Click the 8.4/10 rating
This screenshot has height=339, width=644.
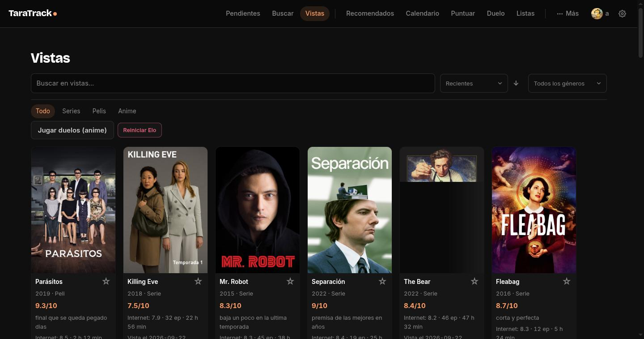tap(415, 306)
